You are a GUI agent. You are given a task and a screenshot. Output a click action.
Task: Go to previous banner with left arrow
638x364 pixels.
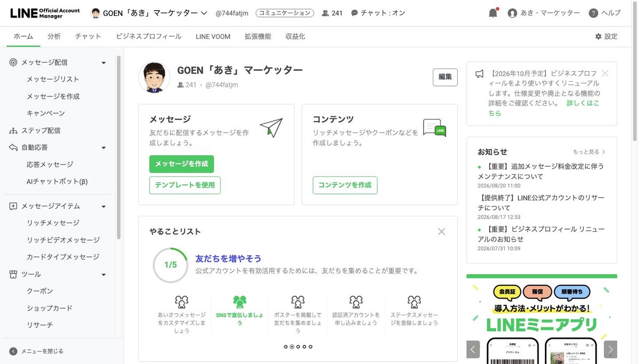(473, 349)
